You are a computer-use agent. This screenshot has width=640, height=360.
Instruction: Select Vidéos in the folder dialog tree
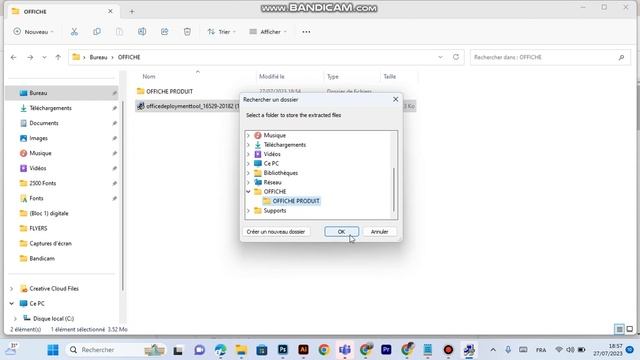click(272, 154)
